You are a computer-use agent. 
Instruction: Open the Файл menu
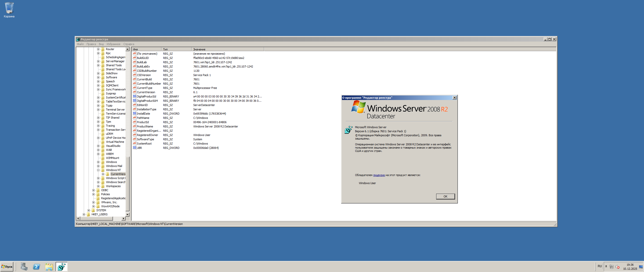(80, 44)
